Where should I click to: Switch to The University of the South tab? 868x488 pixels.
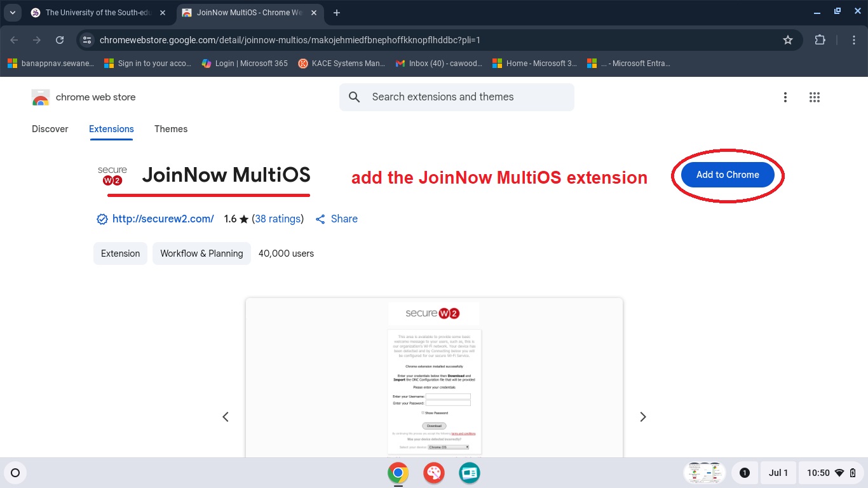(x=98, y=13)
